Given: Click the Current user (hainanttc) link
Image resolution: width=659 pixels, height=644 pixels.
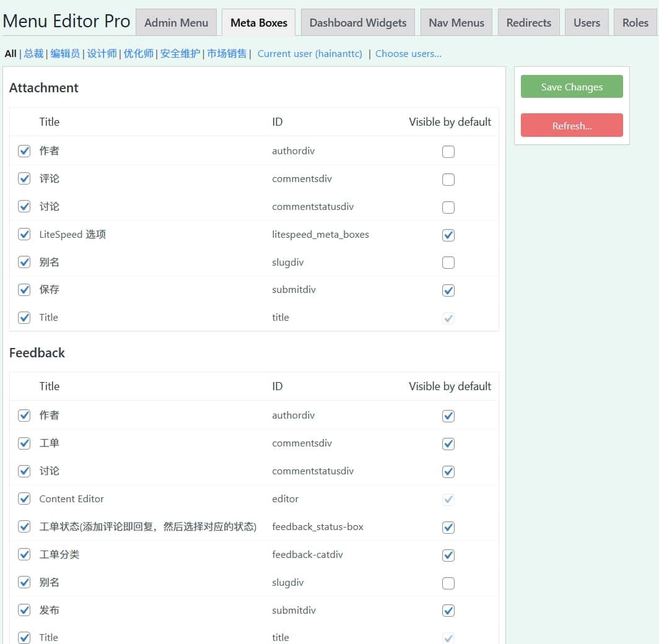Looking at the screenshot, I should pyautogui.click(x=310, y=54).
